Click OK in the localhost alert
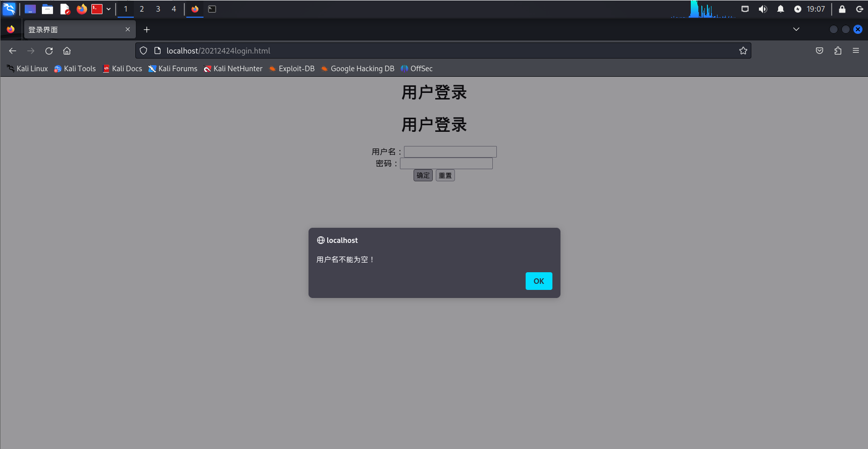 point(539,281)
